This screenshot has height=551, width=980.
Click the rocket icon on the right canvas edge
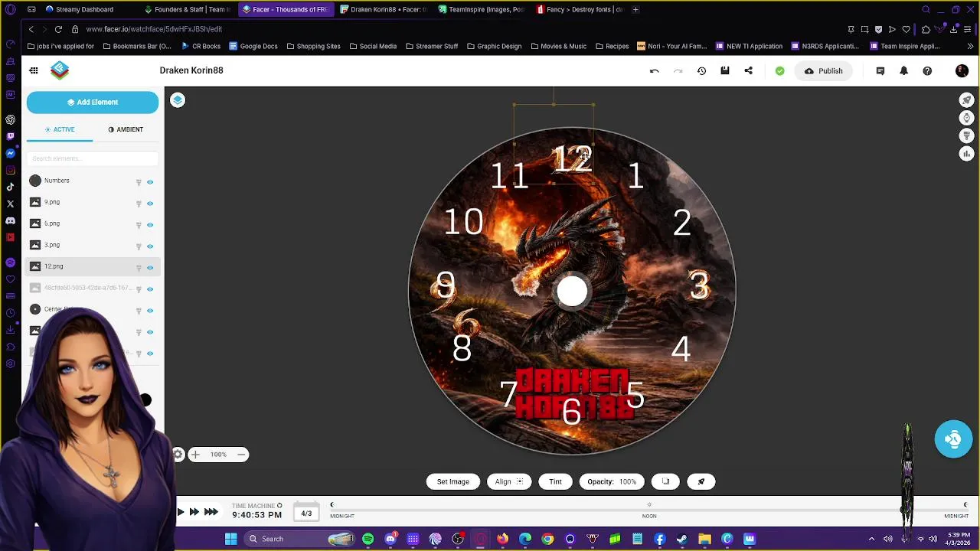click(x=966, y=100)
